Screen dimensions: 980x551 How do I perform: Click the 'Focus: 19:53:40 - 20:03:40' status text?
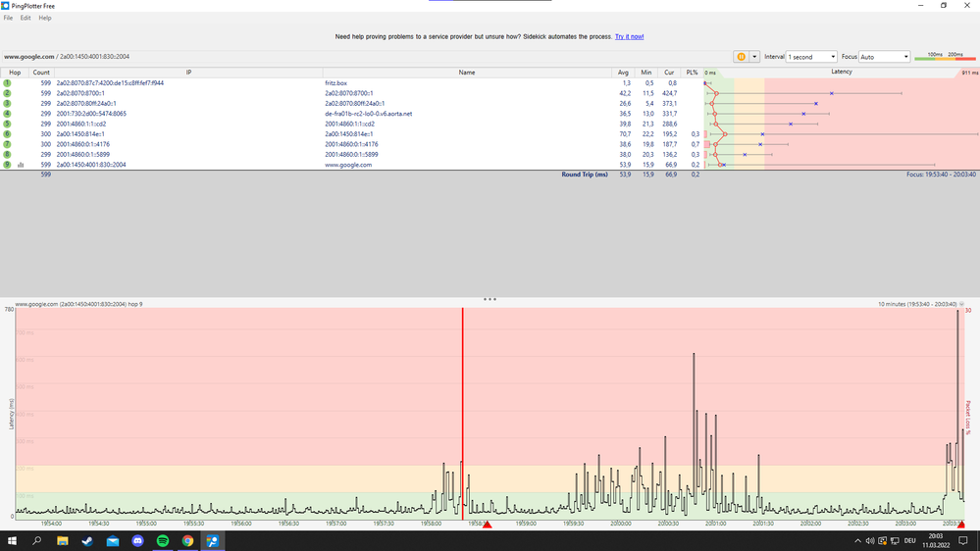tap(941, 175)
